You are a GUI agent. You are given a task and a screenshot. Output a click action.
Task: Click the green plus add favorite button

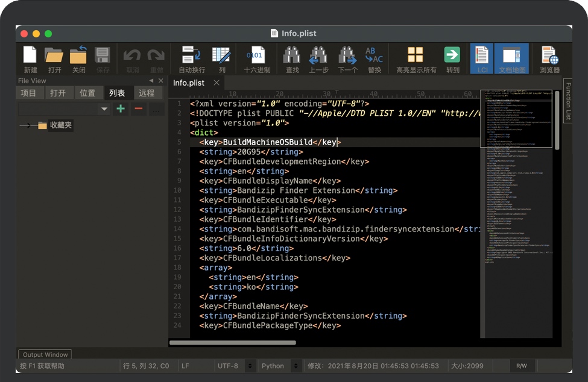tap(121, 109)
